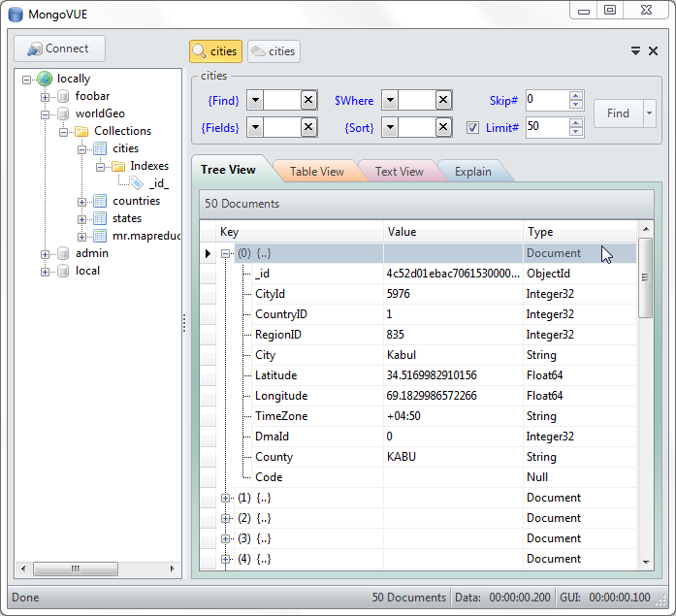Screen dimensions: 676x616
Task: Clear the {Find} field with X icon
Action: point(308,101)
